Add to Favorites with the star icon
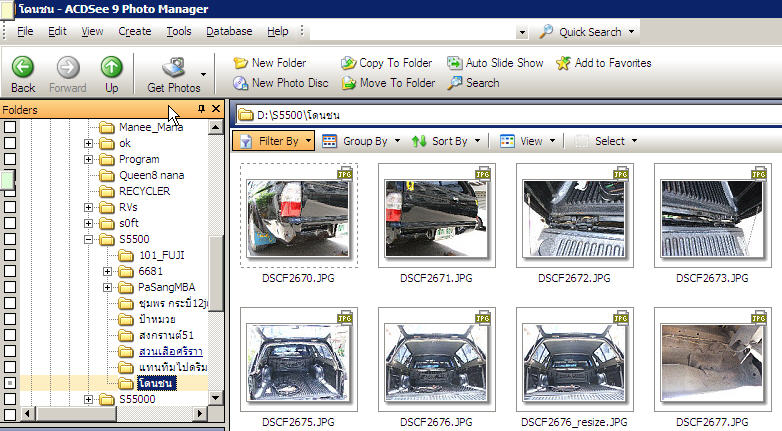Screen dimensions: 782x431 pyautogui.click(x=563, y=63)
